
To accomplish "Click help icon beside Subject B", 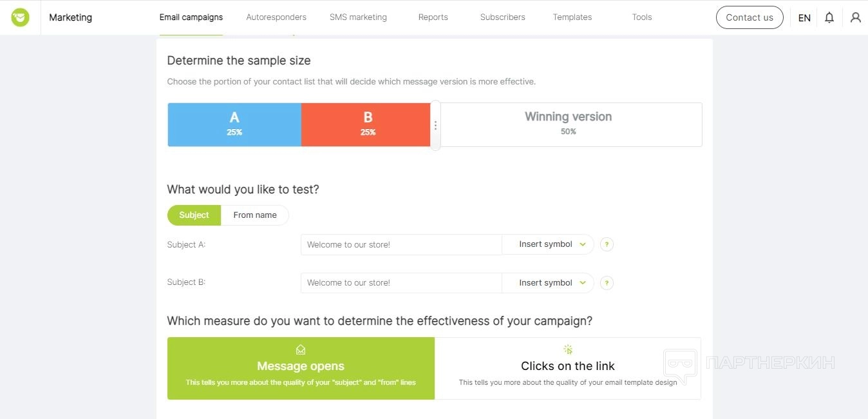I will tap(607, 283).
